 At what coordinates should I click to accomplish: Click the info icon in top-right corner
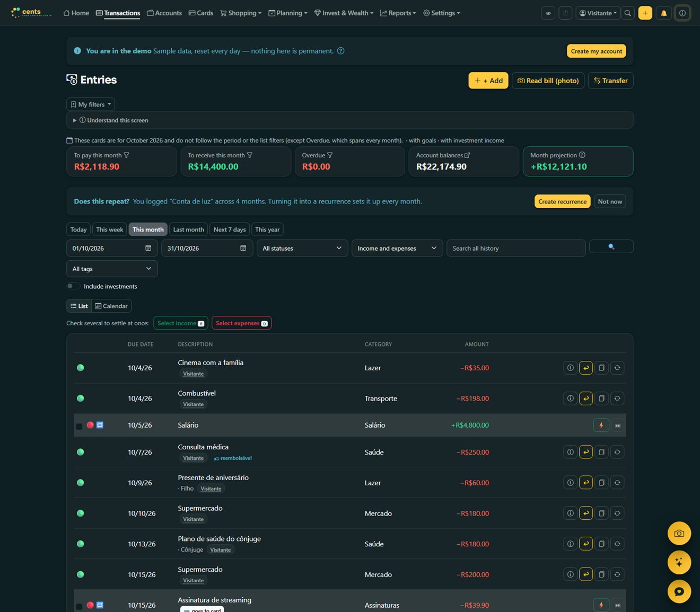click(682, 13)
